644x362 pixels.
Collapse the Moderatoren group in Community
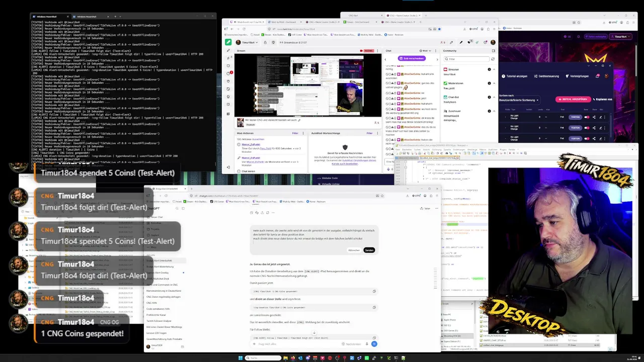tap(493, 83)
